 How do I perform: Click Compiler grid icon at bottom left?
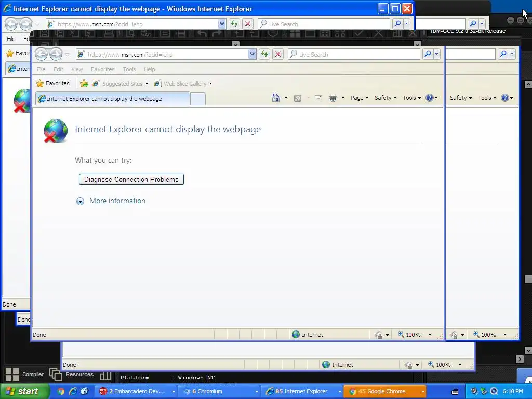(12, 374)
